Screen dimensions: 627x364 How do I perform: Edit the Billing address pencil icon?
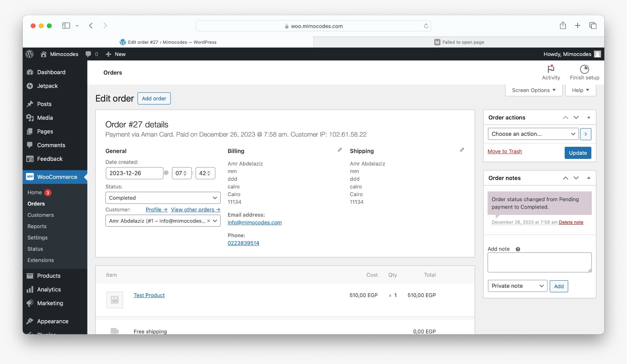tap(339, 150)
